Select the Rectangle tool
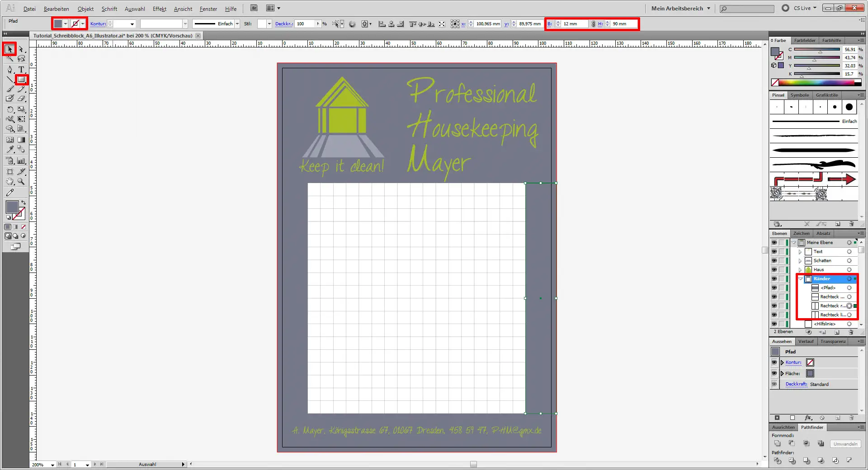868x470 pixels. [21, 80]
